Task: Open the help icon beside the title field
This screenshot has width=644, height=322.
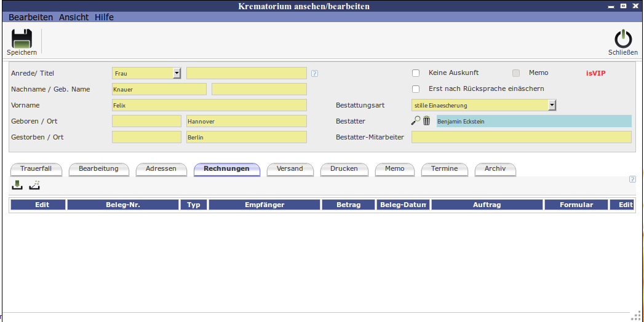Action: coord(314,73)
